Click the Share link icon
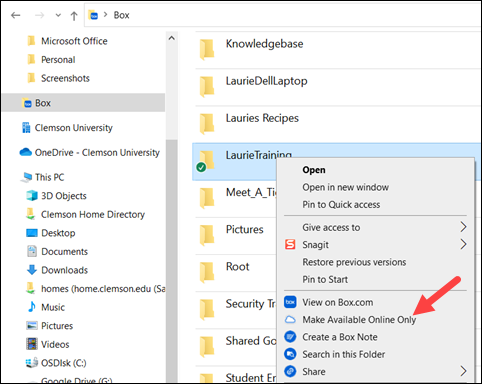482x384 pixels. pyautogui.click(x=290, y=371)
